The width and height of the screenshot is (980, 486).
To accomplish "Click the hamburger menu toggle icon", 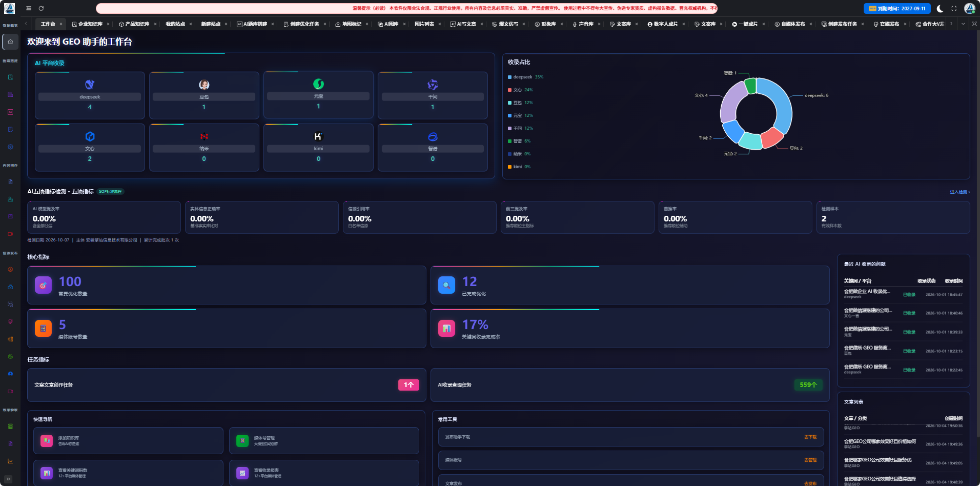I will pyautogui.click(x=29, y=8).
